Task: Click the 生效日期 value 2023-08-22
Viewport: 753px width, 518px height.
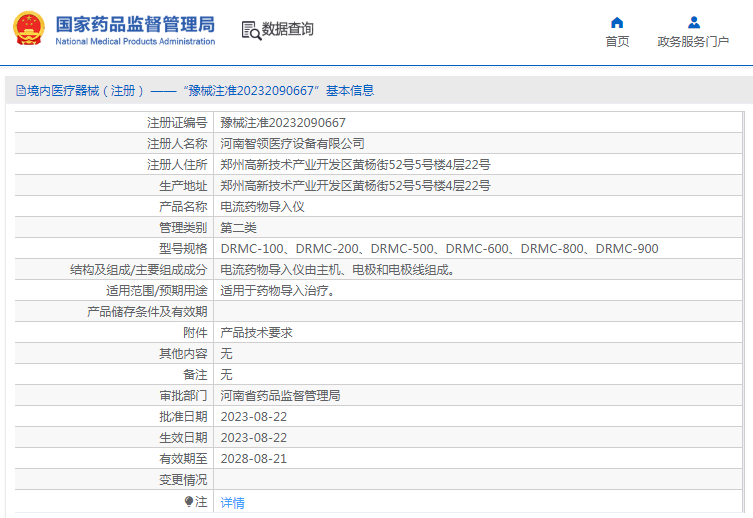Action: coord(254,438)
